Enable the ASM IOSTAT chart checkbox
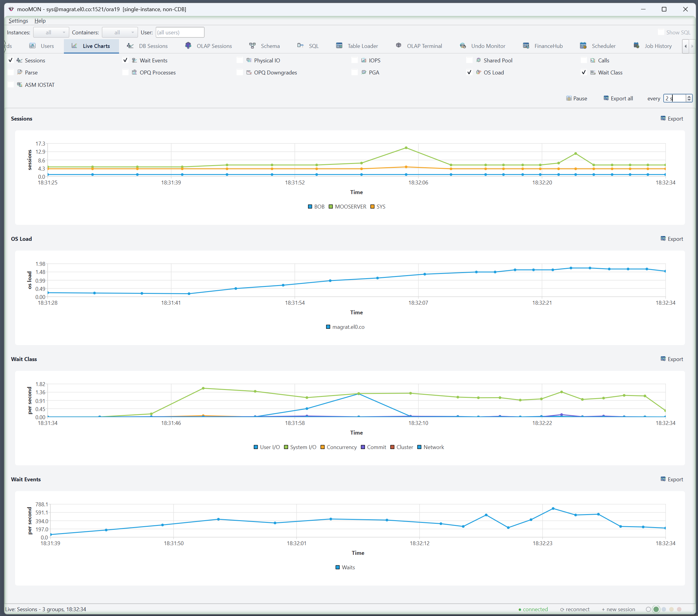This screenshot has width=698, height=616. pos(11,85)
